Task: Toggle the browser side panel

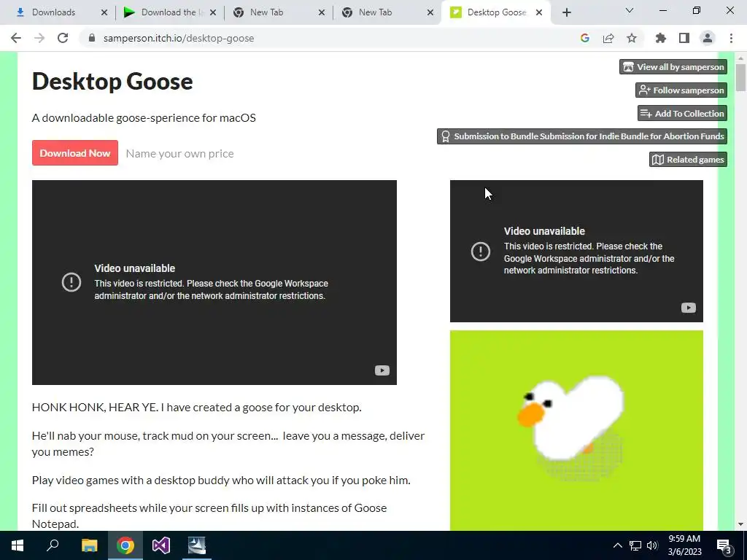Action: click(x=684, y=38)
